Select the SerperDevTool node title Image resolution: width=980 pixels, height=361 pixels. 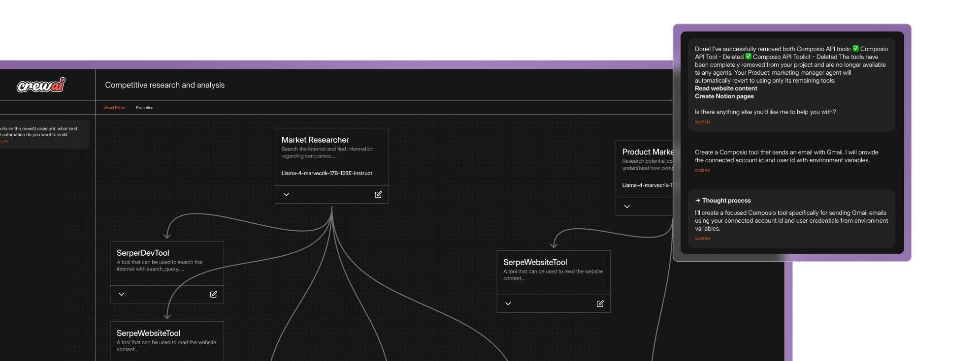[143, 253]
